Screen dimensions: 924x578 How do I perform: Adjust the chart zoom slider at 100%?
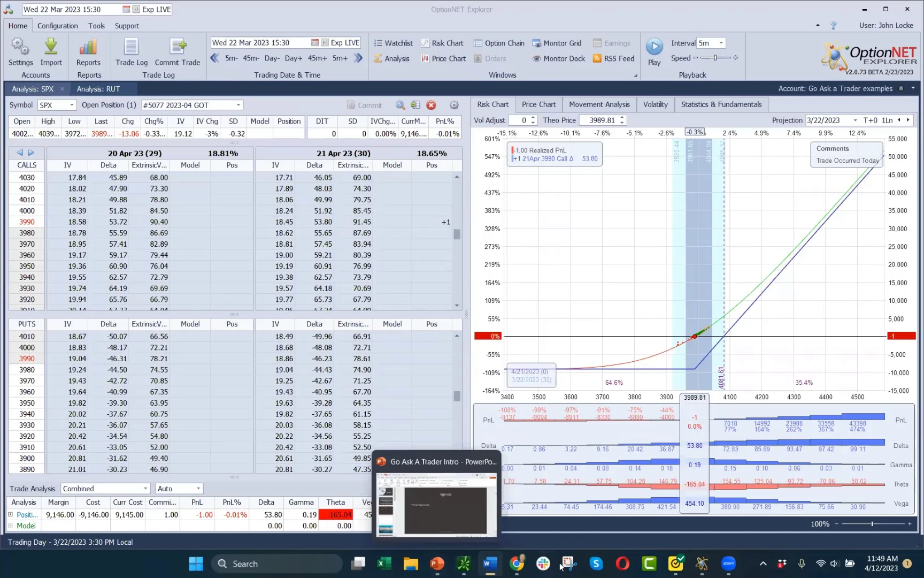[872, 524]
